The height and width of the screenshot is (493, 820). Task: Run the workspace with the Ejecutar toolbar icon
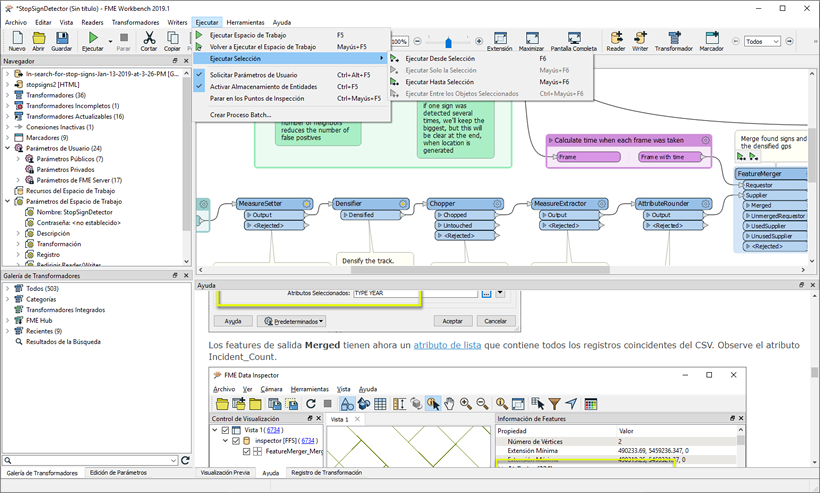tap(93, 38)
